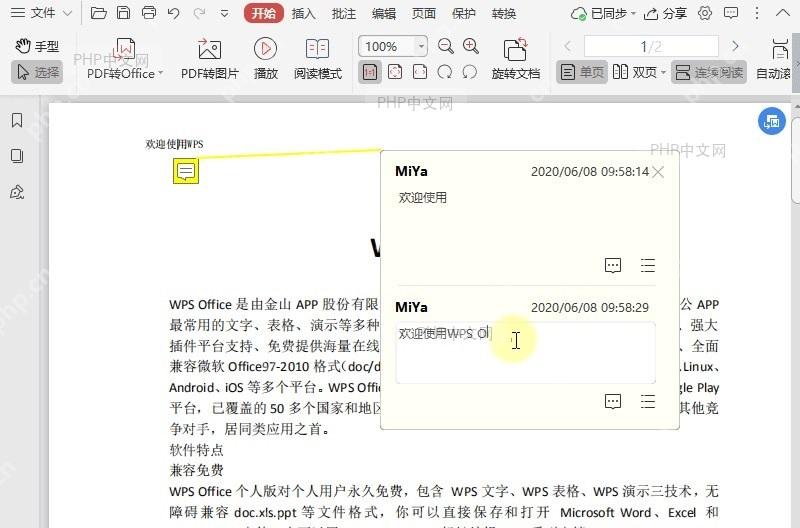The image size is (800, 528).
Task: Click the Save icon
Action: tap(123, 13)
